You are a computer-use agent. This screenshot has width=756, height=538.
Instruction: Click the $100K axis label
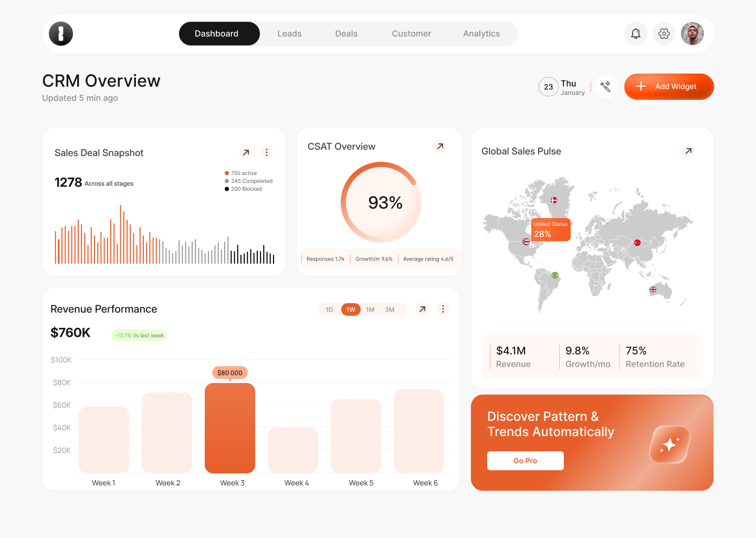[x=61, y=360]
